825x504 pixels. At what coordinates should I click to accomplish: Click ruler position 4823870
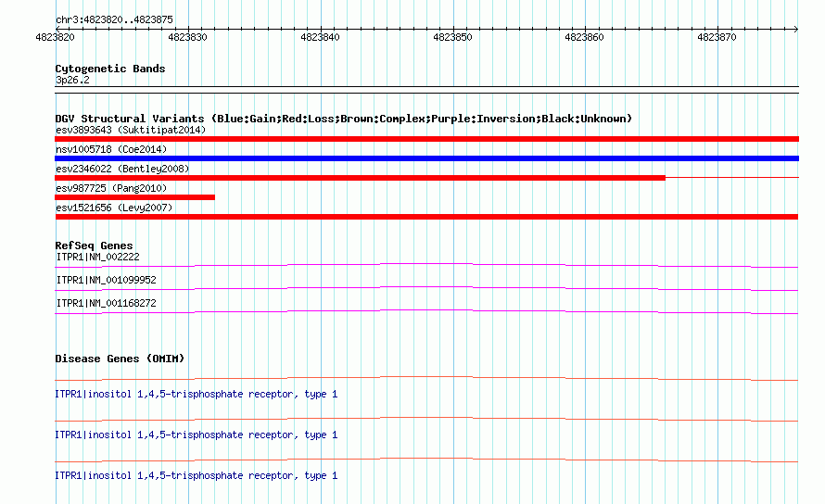717,37
